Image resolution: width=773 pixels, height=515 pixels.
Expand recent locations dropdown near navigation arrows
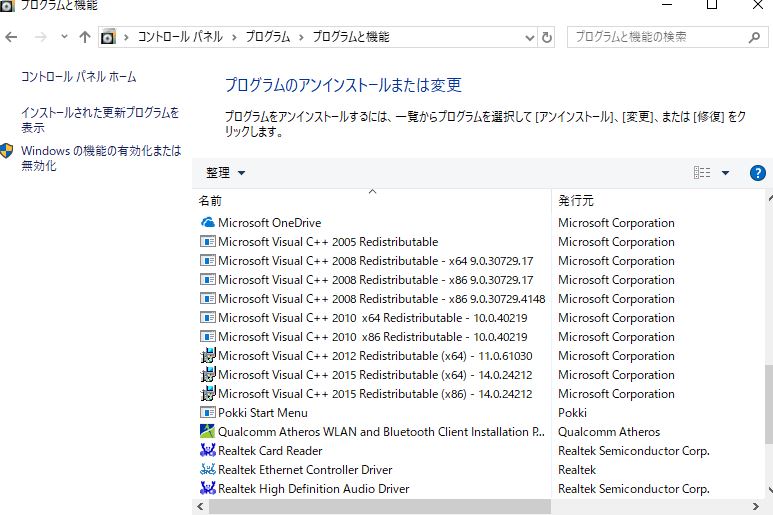pos(64,37)
